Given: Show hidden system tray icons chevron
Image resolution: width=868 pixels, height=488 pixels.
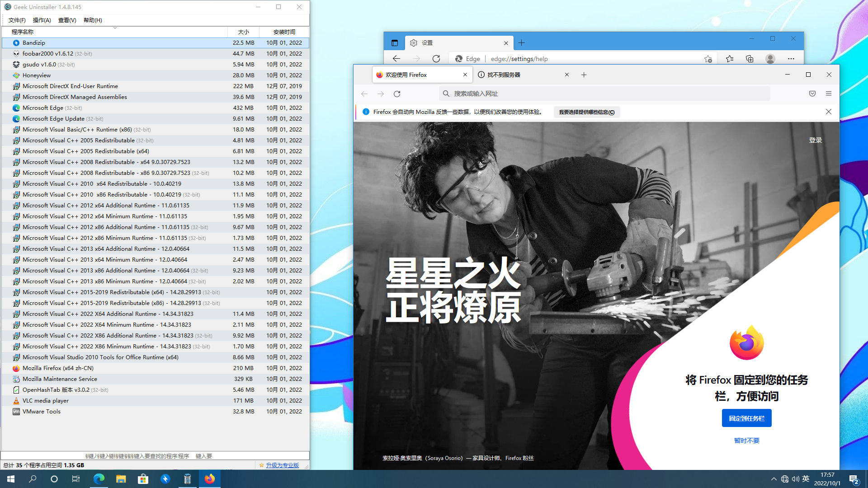Looking at the screenshot, I should click(x=774, y=479).
